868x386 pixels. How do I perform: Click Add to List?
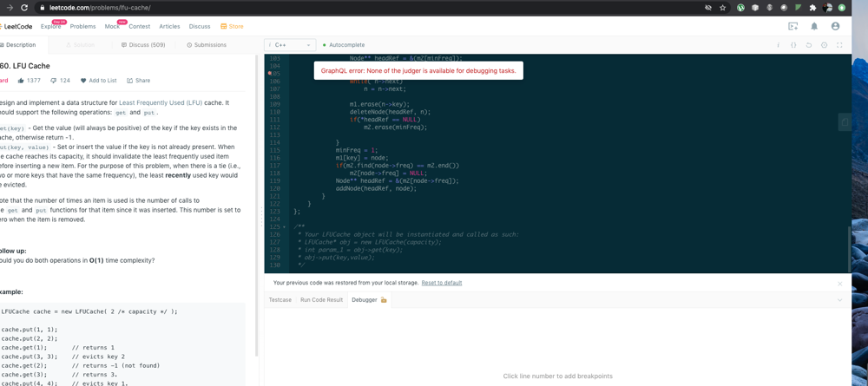[x=99, y=80]
